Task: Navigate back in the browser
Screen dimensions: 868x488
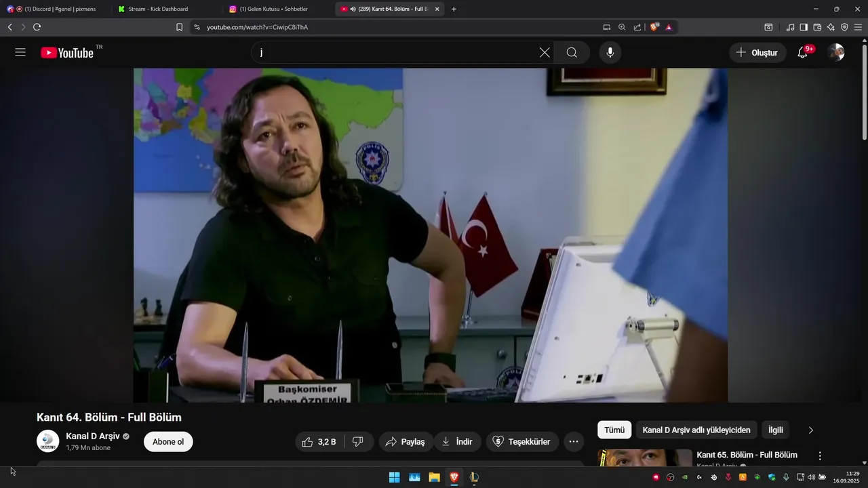Action: pos(9,27)
